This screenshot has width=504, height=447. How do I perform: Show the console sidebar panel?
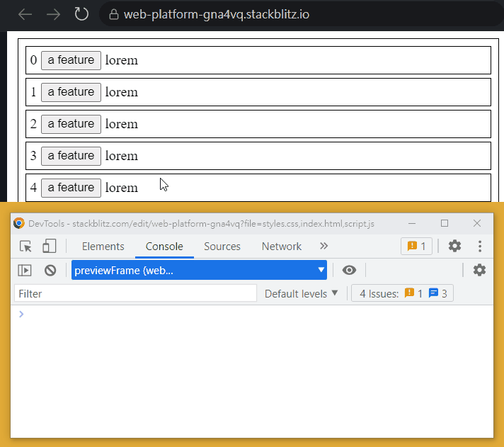tap(25, 270)
